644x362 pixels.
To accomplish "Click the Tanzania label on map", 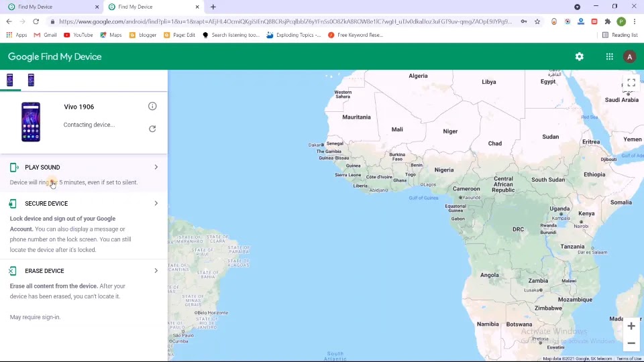I will (x=572, y=247).
